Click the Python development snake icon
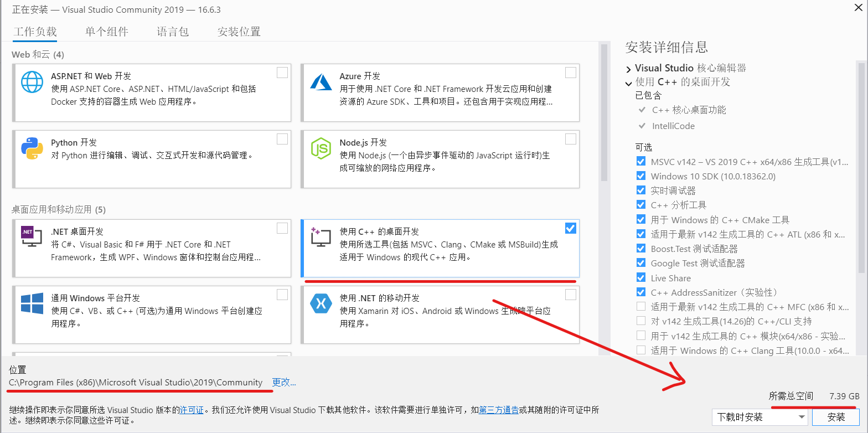This screenshot has height=433, width=868. 32,148
